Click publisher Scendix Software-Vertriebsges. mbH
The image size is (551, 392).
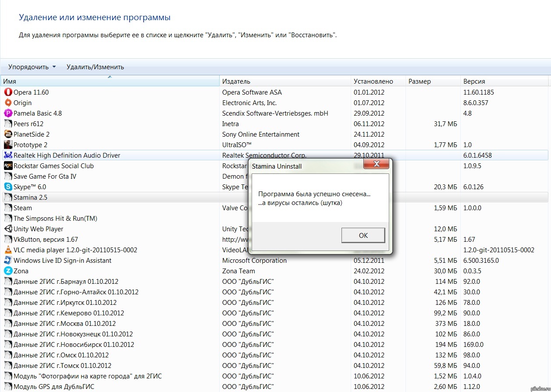[x=275, y=113]
